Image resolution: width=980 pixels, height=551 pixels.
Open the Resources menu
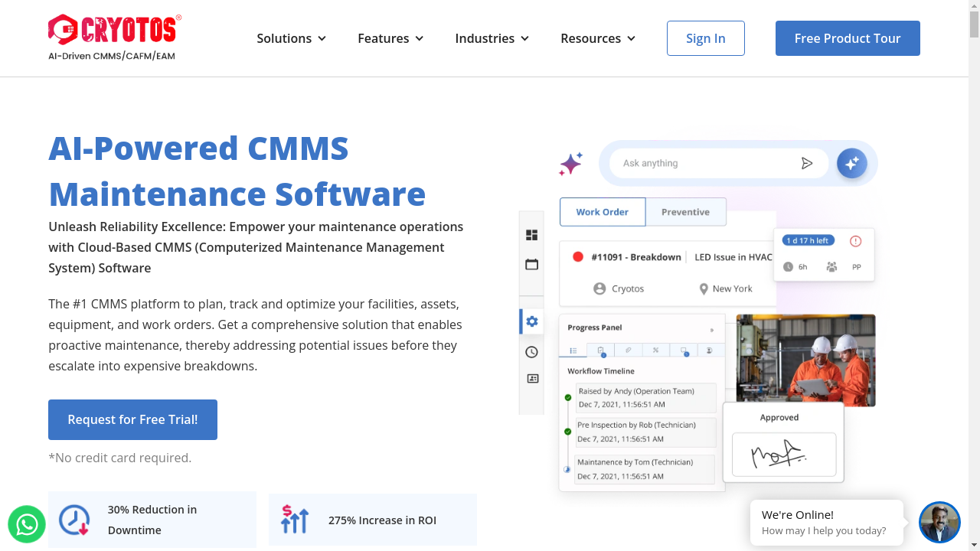click(598, 38)
